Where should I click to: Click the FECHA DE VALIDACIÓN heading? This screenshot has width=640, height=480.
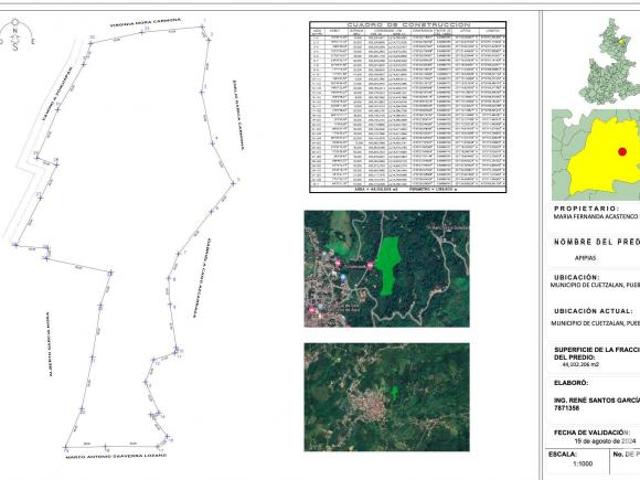[591, 432]
